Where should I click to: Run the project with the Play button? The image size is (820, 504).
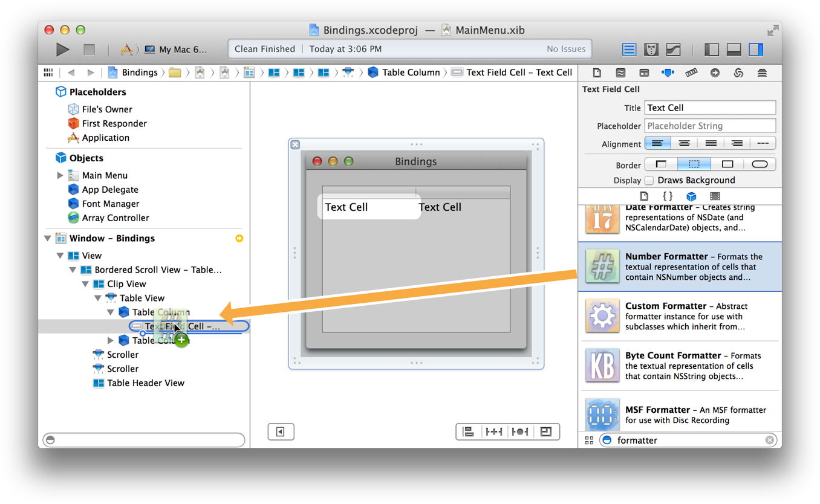coord(62,50)
